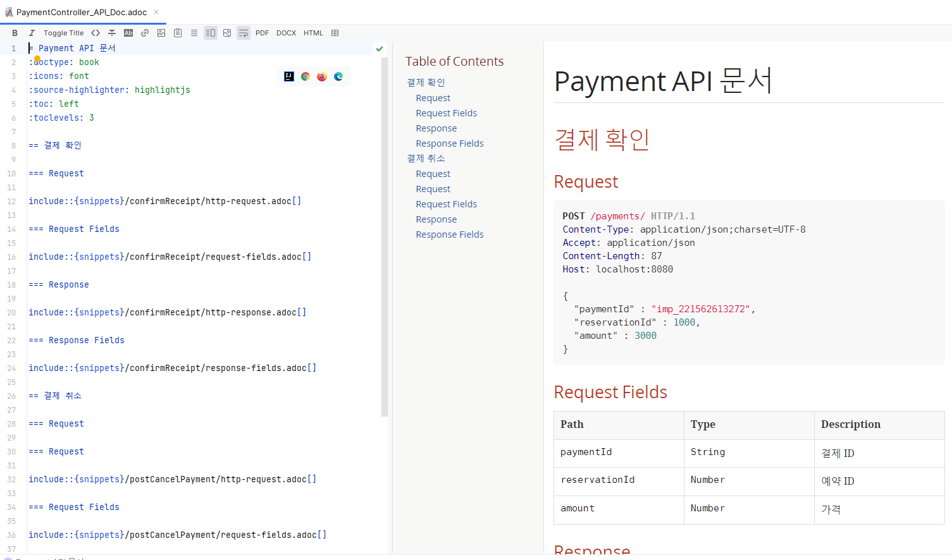
Task: Click the 'Type' column header
Action: click(x=749, y=425)
